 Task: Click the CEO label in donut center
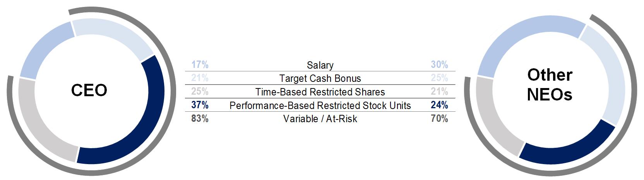[89, 90]
